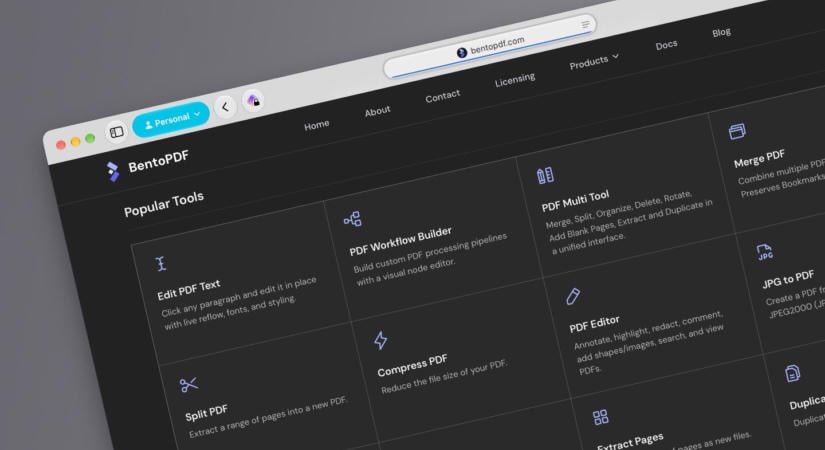Click the BentoPDF brand name
Screen dimensions: 825x450
coord(158,161)
